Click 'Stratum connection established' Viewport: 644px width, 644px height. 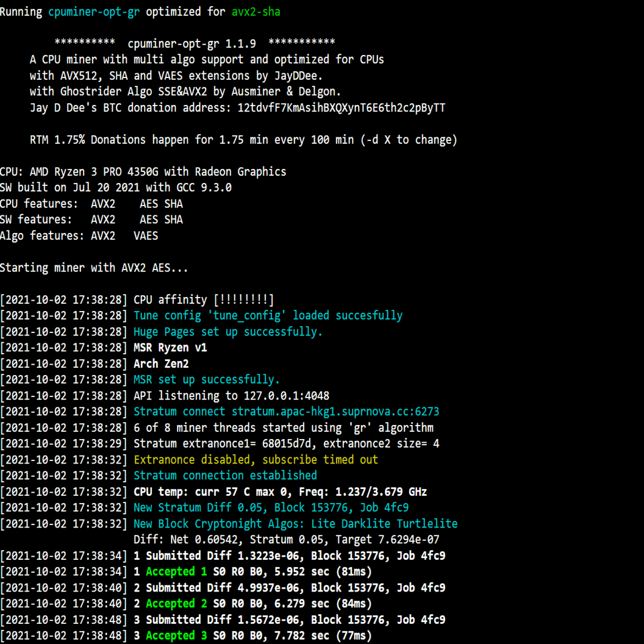tap(225, 476)
